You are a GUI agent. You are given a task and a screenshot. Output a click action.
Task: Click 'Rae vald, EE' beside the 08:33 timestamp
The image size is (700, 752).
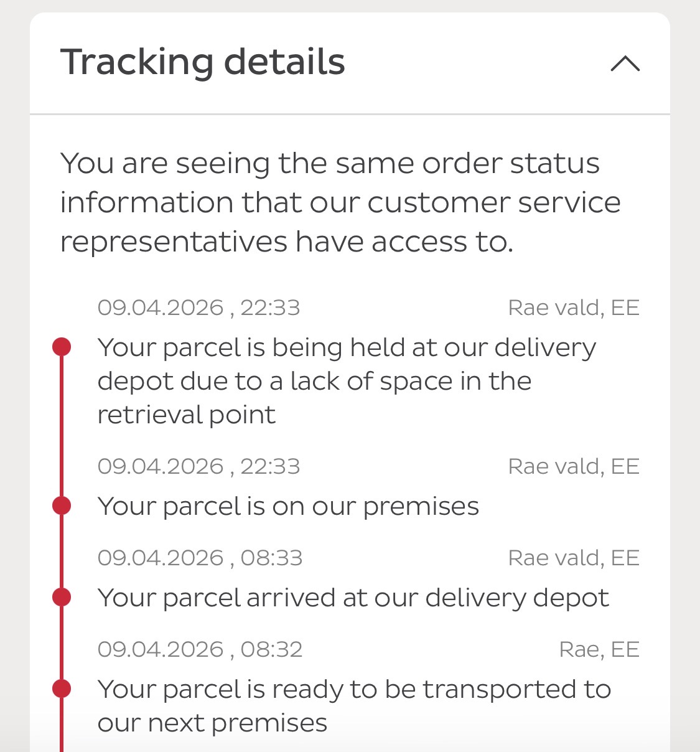(573, 558)
